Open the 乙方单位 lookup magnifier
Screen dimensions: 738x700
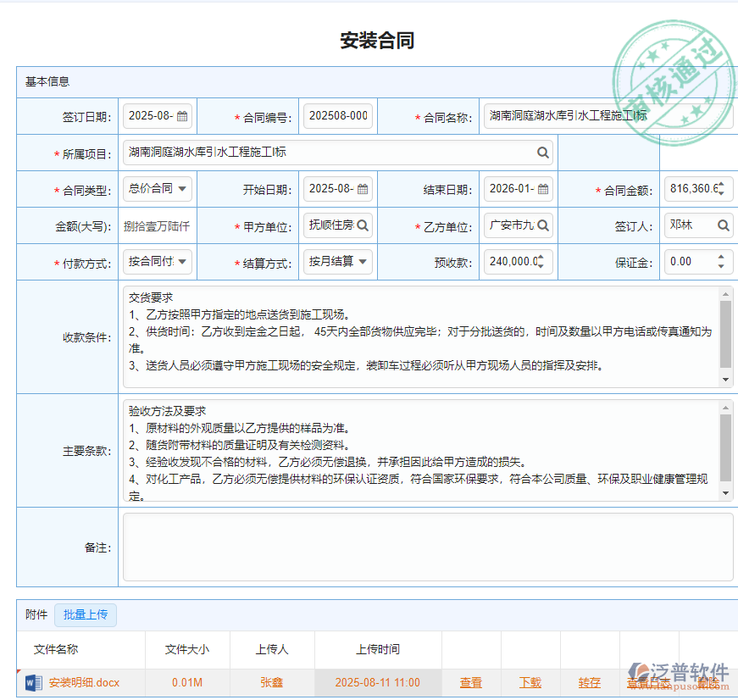543,225
